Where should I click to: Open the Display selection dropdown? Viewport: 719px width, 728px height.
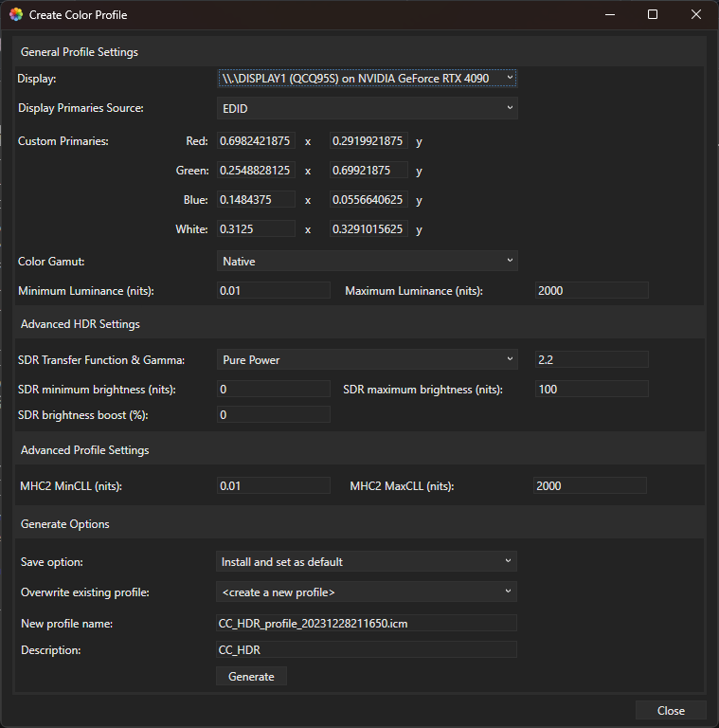click(367, 79)
